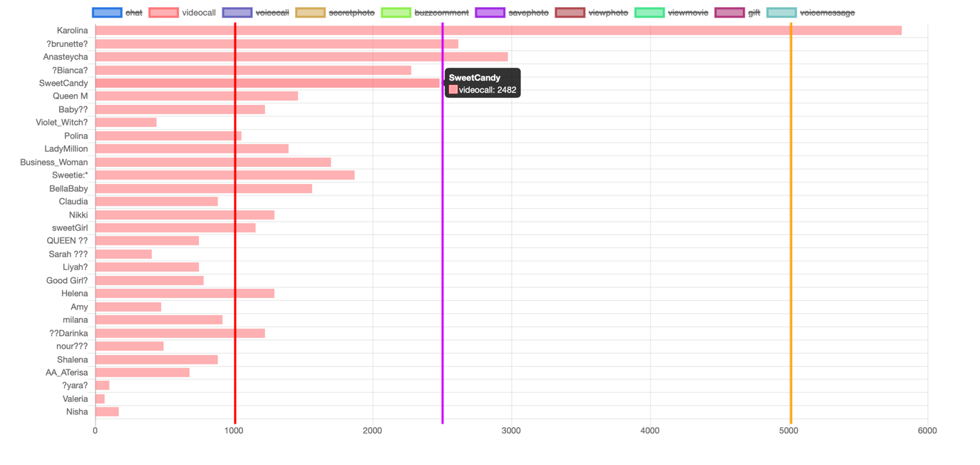Click the BellaBaby bar
The height and width of the screenshot is (465, 980).
click(204, 188)
